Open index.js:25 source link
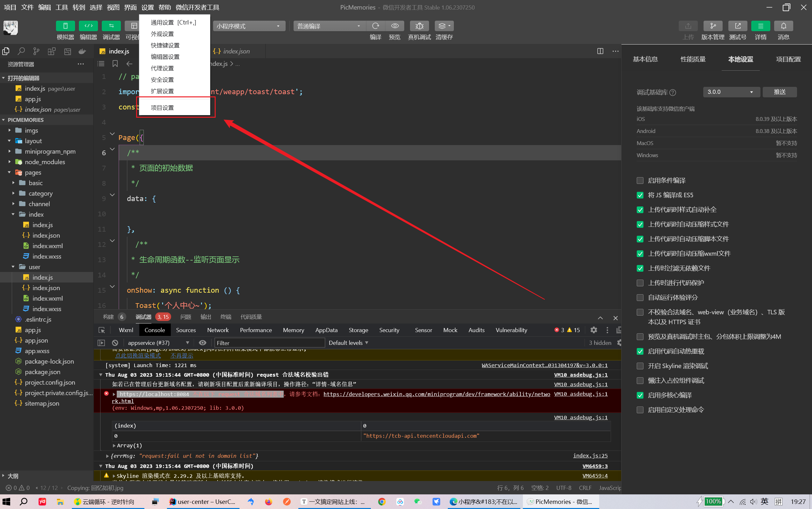The height and width of the screenshot is (509, 812). pyautogui.click(x=590, y=456)
